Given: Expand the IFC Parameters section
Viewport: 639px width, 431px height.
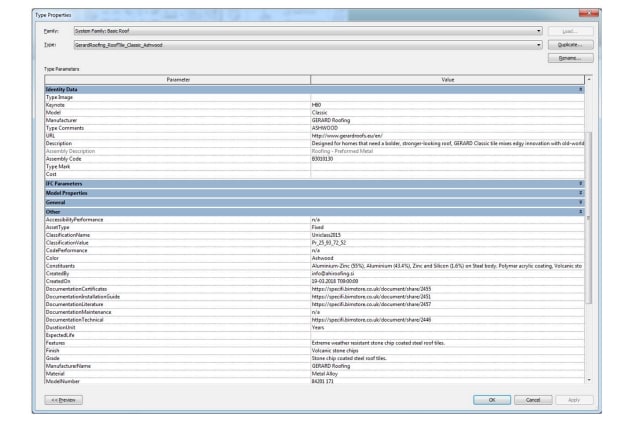Looking at the screenshot, I should tap(581, 184).
